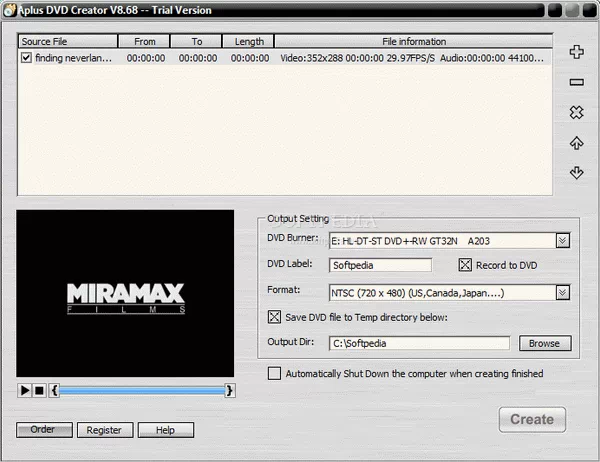Click the From column header

coord(144,41)
